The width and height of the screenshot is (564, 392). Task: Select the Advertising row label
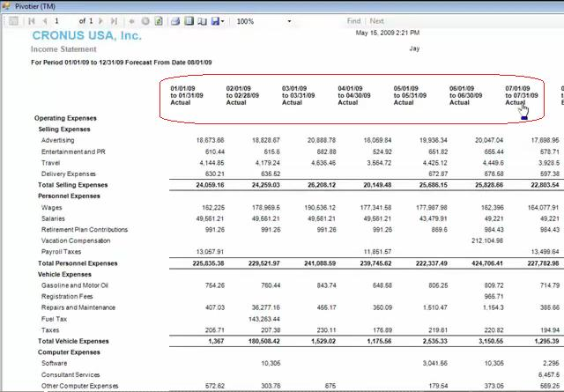[57, 140]
